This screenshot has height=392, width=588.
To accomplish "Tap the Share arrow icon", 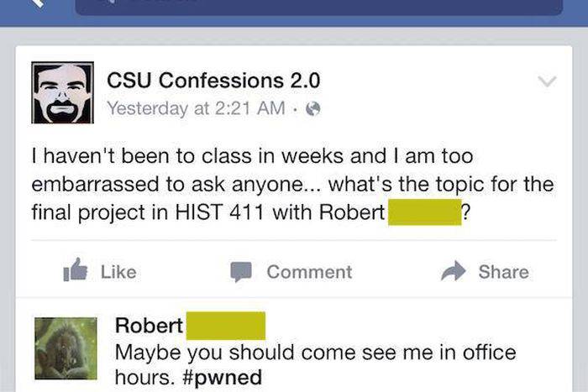I will tap(454, 271).
